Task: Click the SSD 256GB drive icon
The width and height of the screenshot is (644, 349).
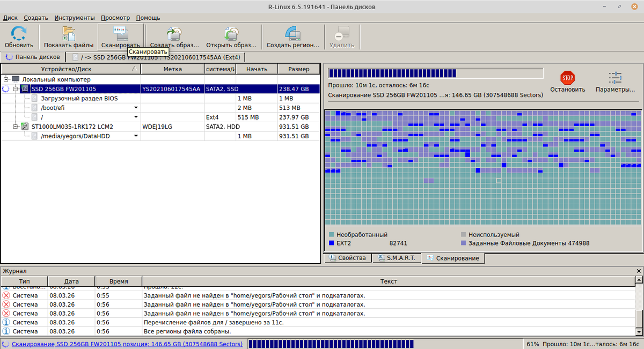Action: coord(25,89)
